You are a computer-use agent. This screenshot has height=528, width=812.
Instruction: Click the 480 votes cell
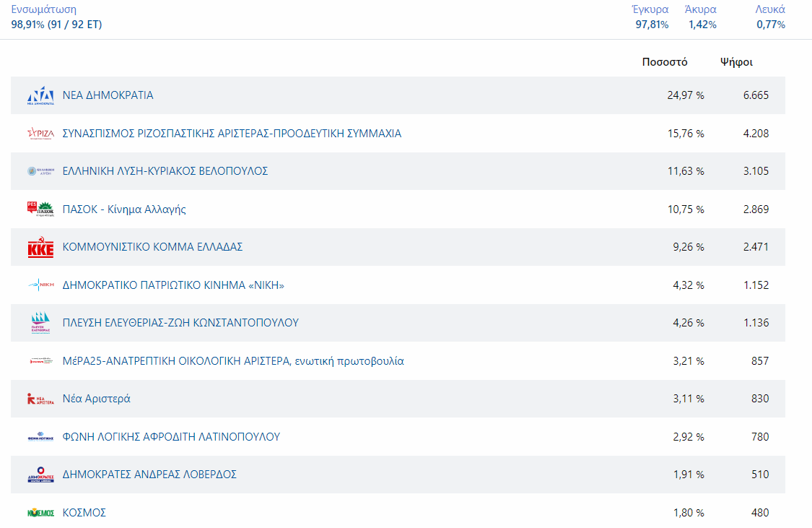[760, 512]
